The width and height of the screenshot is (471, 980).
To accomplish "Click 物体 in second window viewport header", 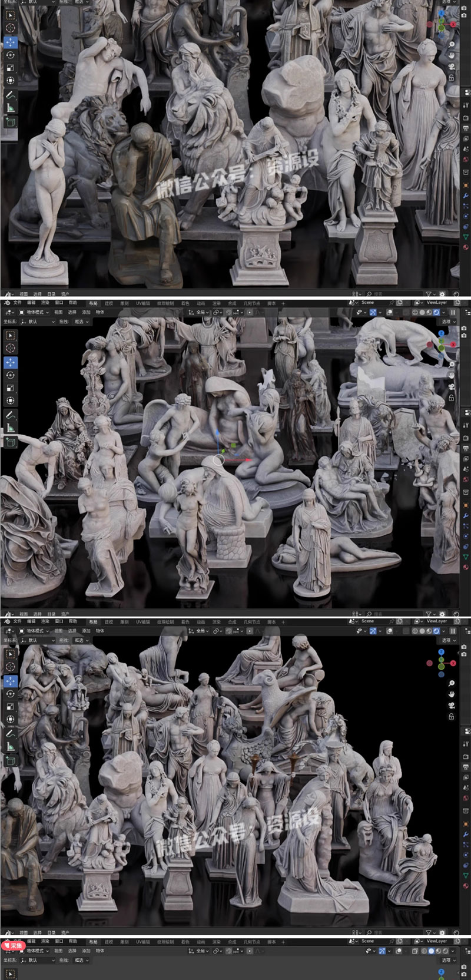I will (x=100, y=312).
